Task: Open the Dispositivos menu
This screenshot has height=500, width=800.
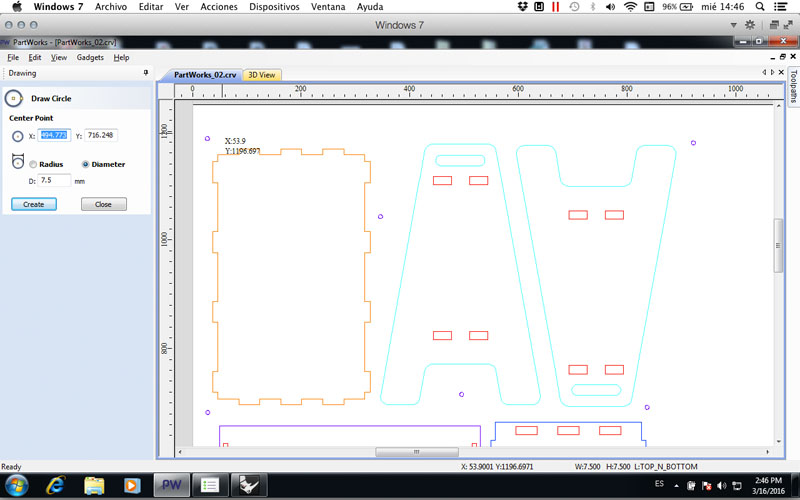Action: pos(274,7)
